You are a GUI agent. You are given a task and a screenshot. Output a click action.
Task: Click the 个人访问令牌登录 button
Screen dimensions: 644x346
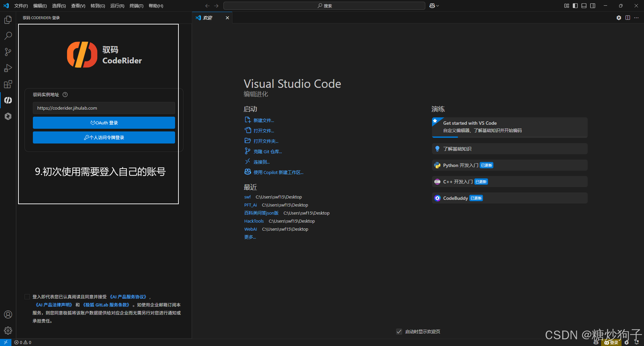(x=104, y=137)
